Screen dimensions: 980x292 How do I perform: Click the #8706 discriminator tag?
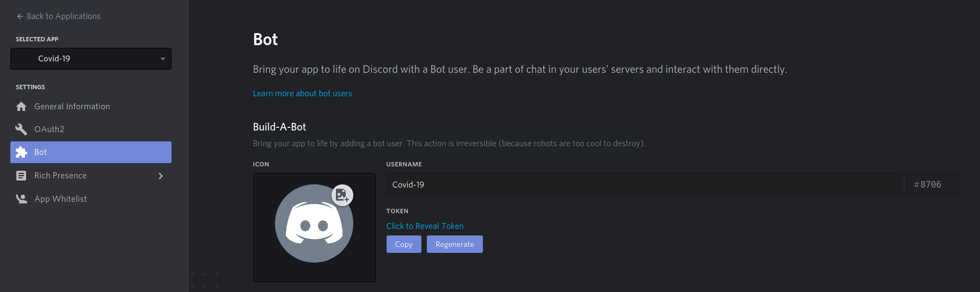tap(928, 184)
